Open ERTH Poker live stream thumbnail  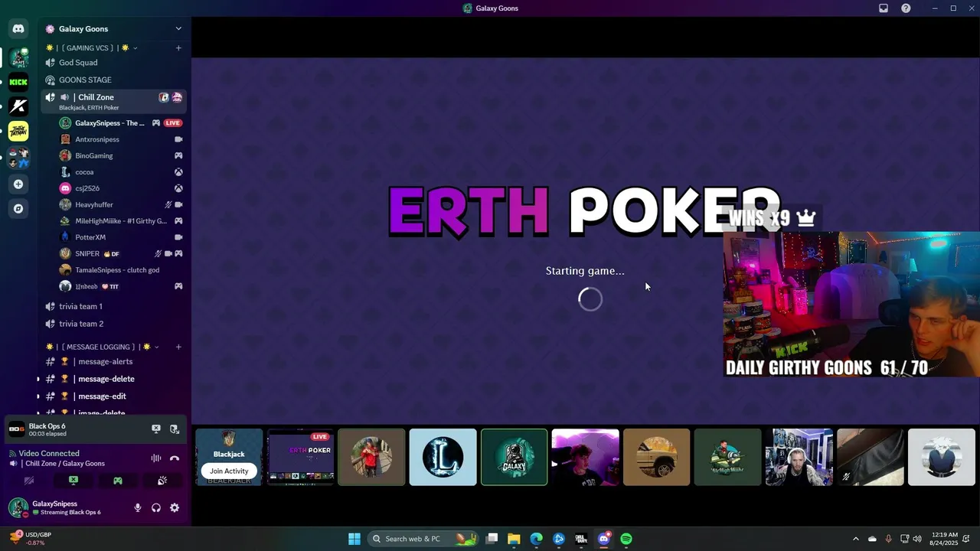pyautogui.click(x=300, y=458)
